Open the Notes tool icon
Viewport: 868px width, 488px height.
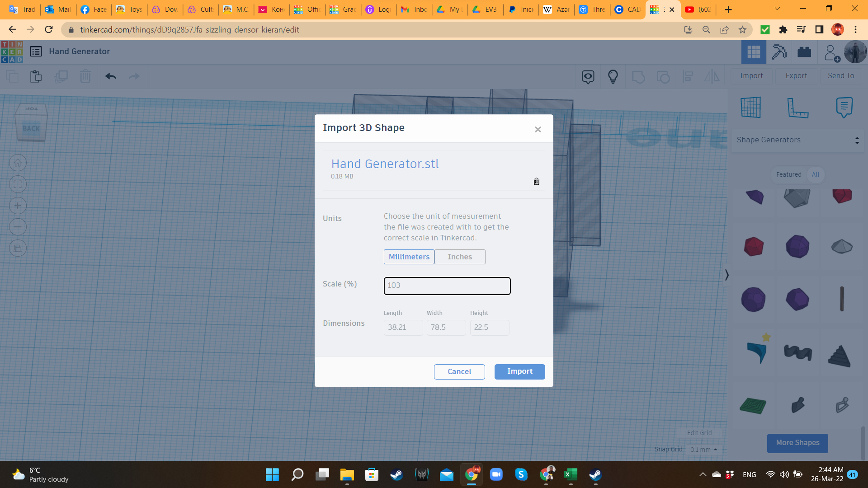tap(844, 108)
